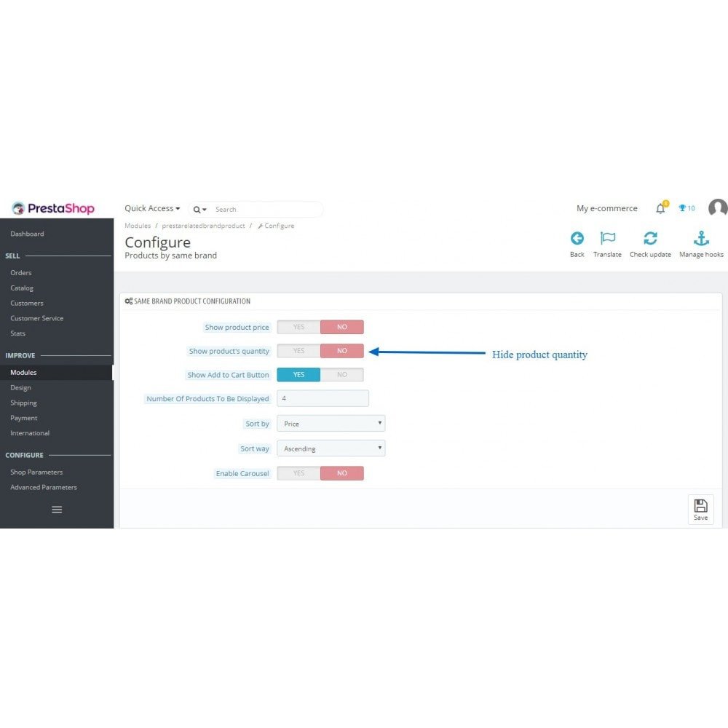Screen dimensions: 728x728
Task: Expand the Quick Access menu
Action: click(x=152, y=208)
